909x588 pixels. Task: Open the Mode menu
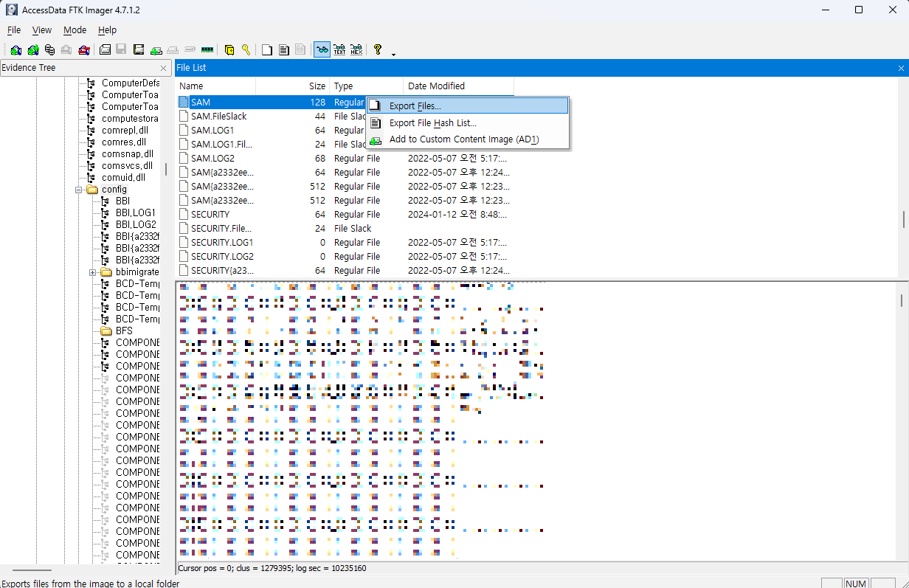click(75, 30)
